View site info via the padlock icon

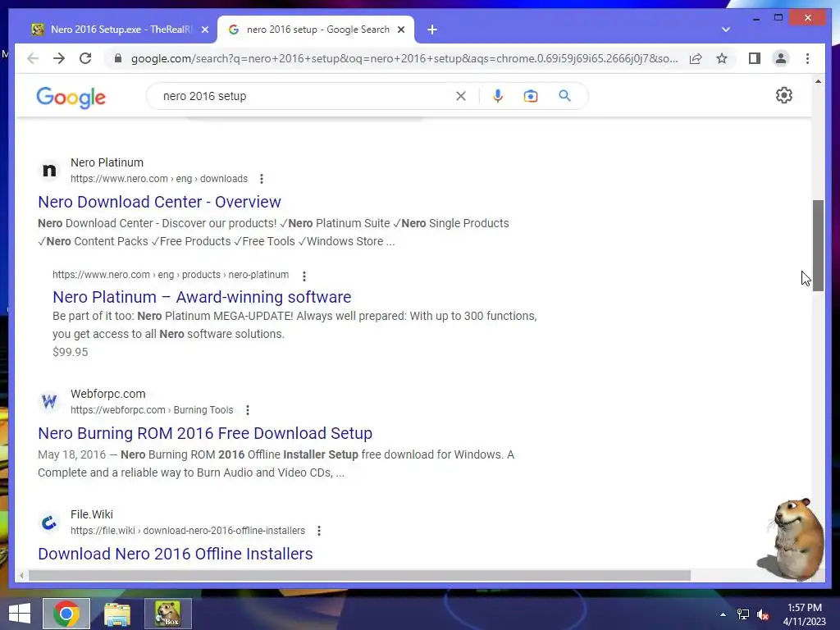[118, 58]
